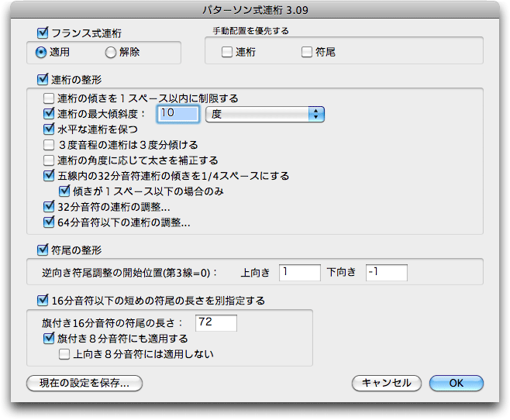This screenshot has height=420, width=510.
Task: Click the max slope value field showing 10
Action: point(178,114)
